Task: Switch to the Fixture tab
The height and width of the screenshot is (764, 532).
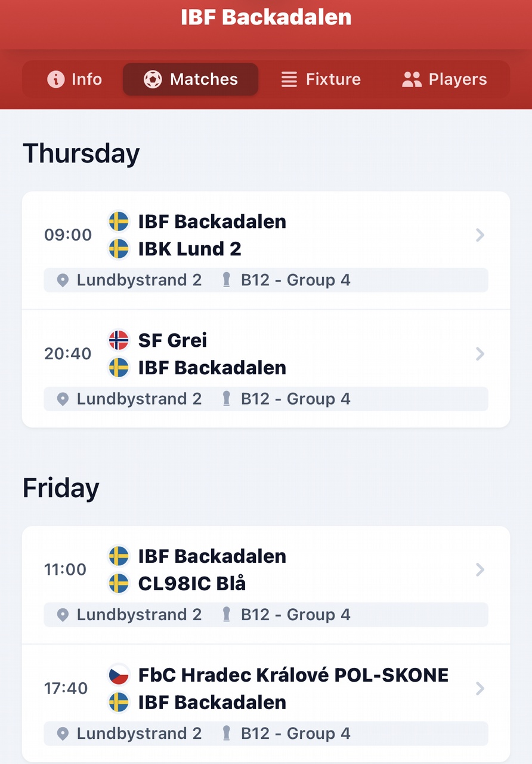Action: [x=321, y=79]
